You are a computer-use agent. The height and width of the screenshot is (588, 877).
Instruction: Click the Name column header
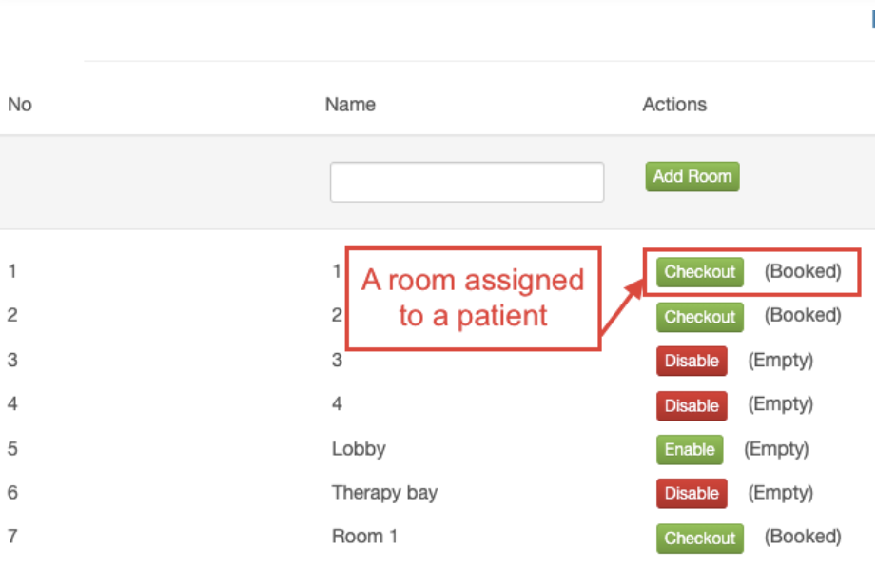pos(350,105)
